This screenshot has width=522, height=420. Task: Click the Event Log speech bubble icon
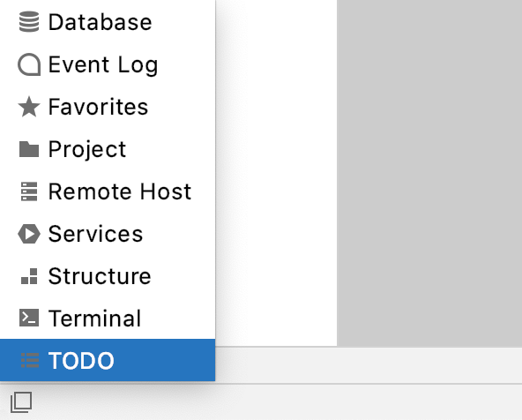pos(29,64)
